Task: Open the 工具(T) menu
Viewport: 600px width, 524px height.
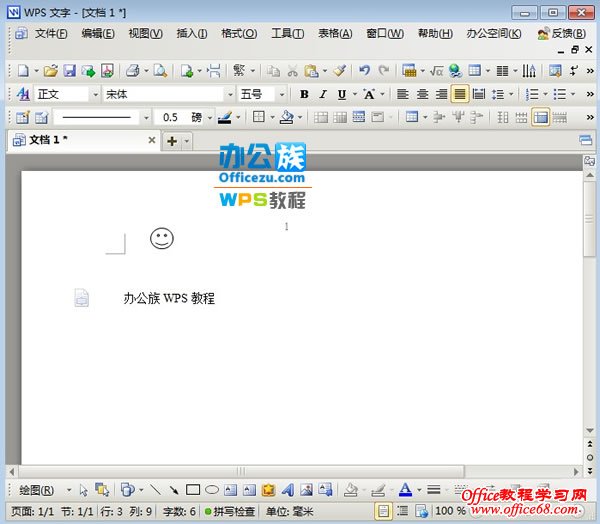Action: 287,34
